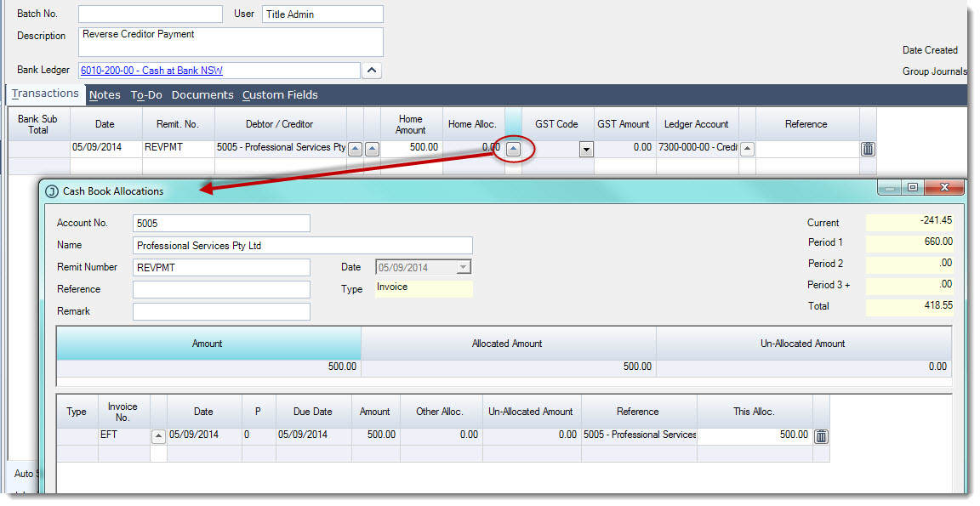This screenshot has width=980, height=506.
Task: Open the Date dropdown in Cash Book Allocations
Action: (x=463, y=267)
